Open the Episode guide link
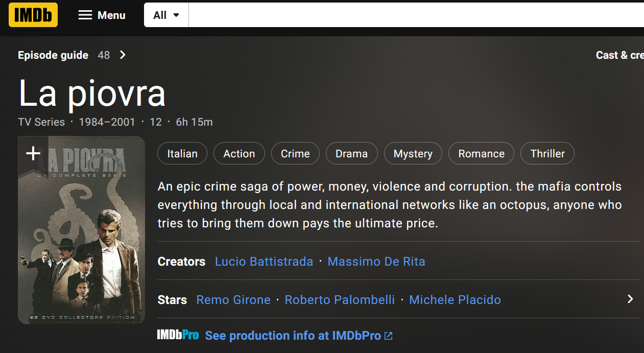644x353 pixels. click(53, 55)
